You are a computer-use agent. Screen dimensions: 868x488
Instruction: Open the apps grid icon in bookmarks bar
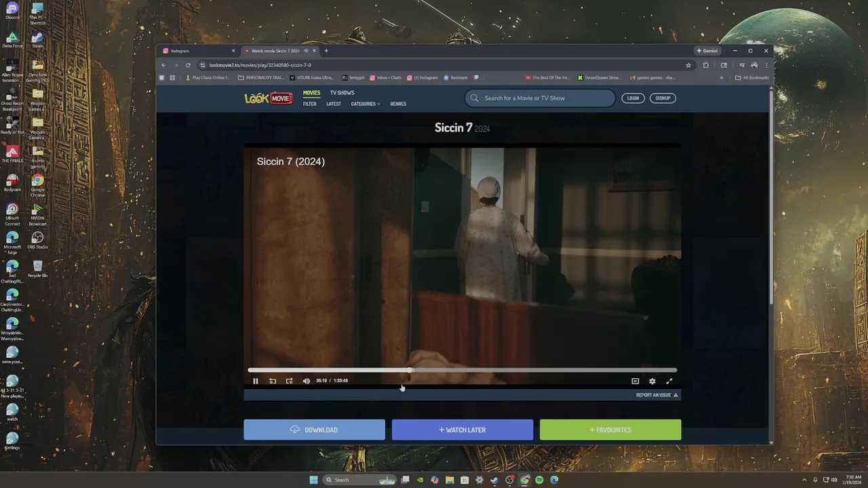(172, 78)
